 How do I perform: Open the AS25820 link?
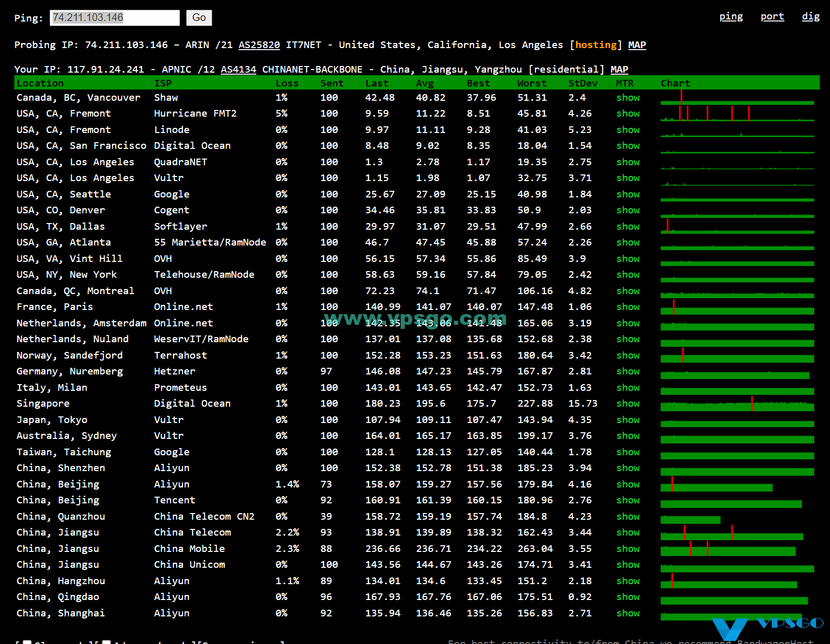(259, 45)
